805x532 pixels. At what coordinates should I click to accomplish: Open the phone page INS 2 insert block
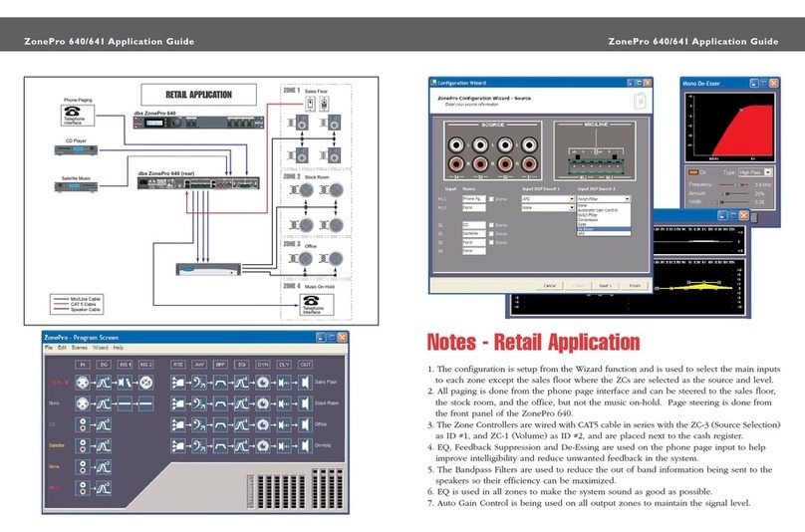[145, 382]
